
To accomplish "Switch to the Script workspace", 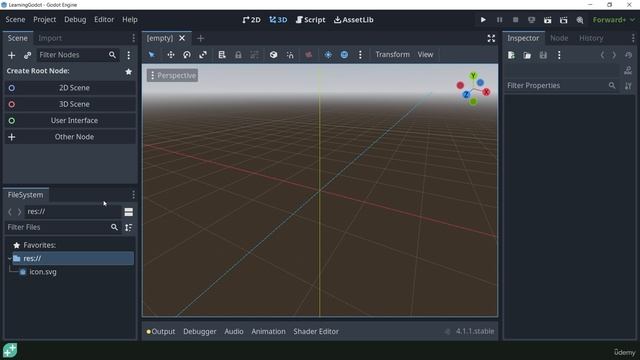I will click(x=311, y=20).
